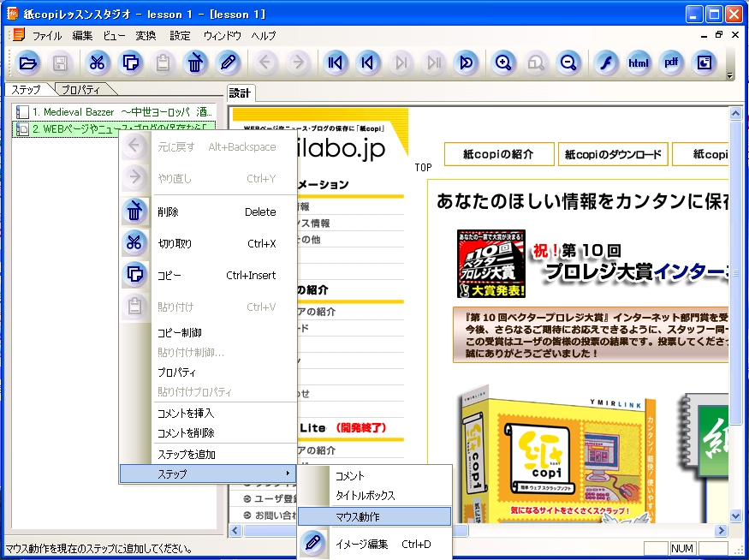The width and height of the screenshot is (749, 560).
Task: Open the 変換 menu
Action: [x=146, y=36]
